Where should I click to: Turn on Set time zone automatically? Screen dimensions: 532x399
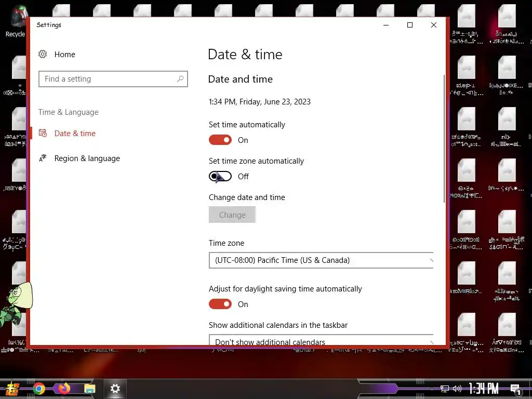220,177
